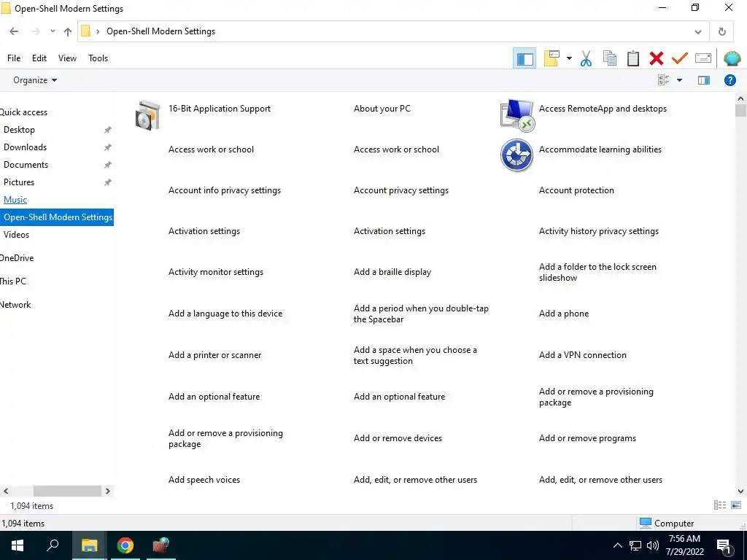Viewport: 747px width, 560px height.
Task: Open 16-Bit Application Support icon
Action: click(147, 115)
